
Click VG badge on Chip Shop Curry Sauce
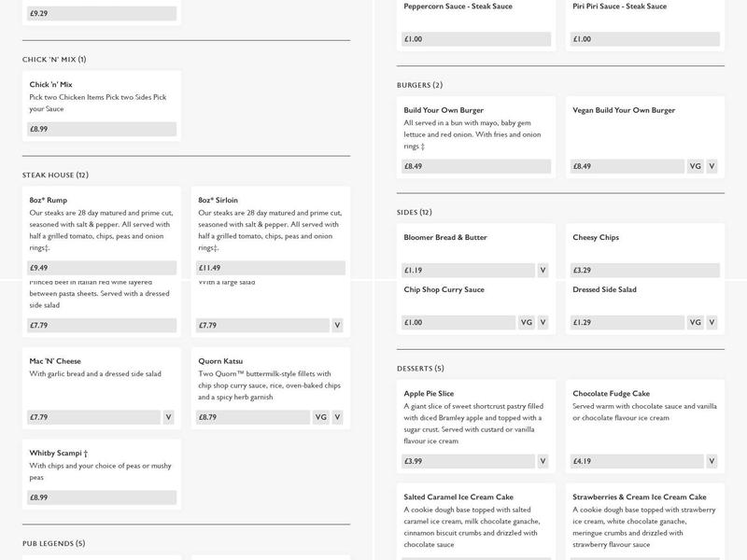[527, 323]
